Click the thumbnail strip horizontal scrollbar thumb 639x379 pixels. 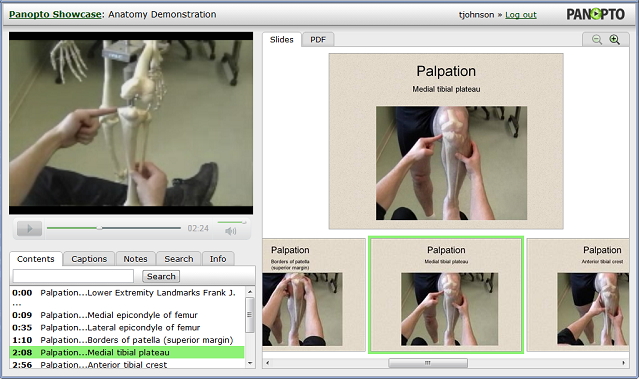click(x=428, y=363)
